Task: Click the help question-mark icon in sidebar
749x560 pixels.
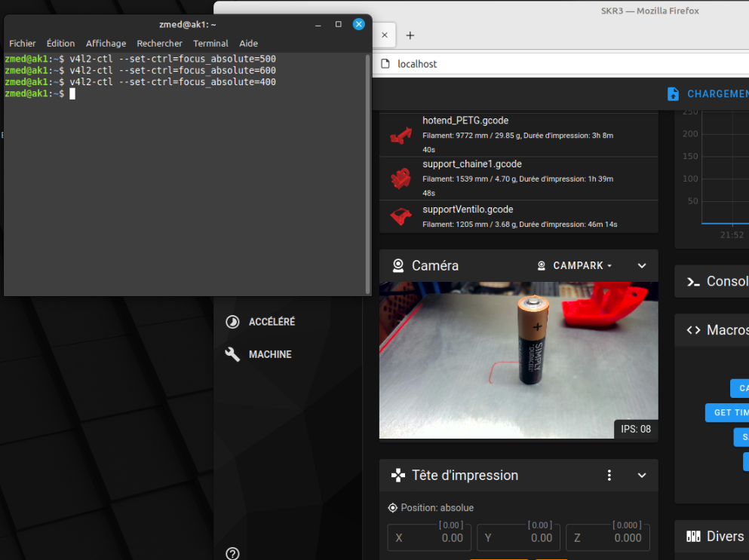Action: (232, 553)
